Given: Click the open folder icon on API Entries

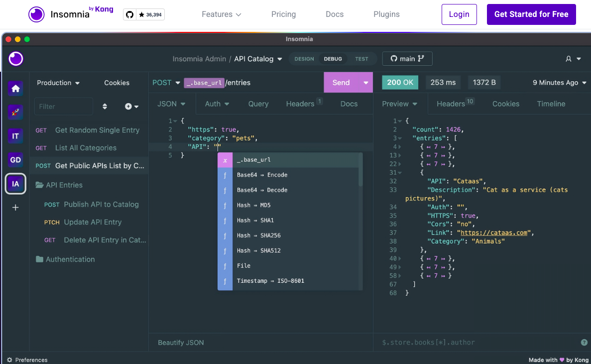Looking at the screenshot, I should click(39, 185).
